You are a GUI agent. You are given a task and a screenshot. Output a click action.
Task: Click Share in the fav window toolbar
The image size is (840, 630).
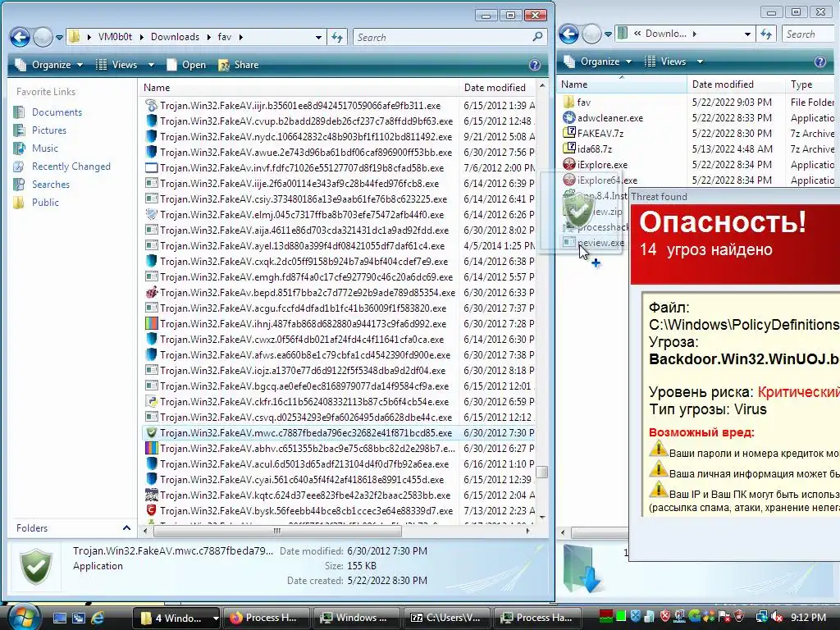[239, 65]
